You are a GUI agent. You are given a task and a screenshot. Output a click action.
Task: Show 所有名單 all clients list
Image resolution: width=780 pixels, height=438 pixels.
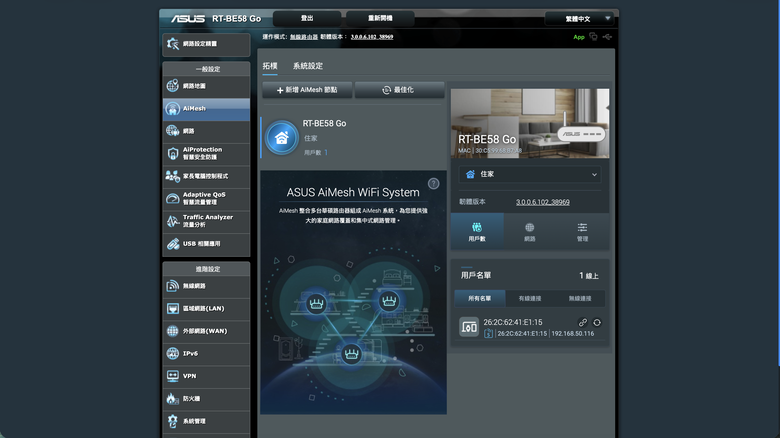point(480,298)
